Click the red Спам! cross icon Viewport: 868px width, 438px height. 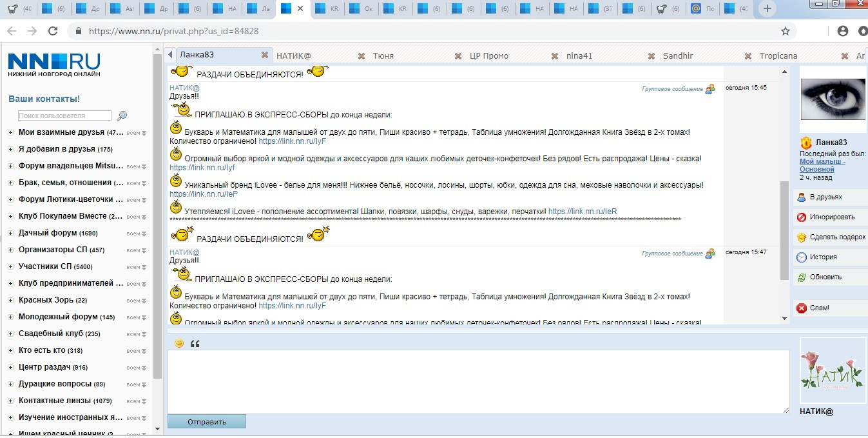[x=802, y=308]
